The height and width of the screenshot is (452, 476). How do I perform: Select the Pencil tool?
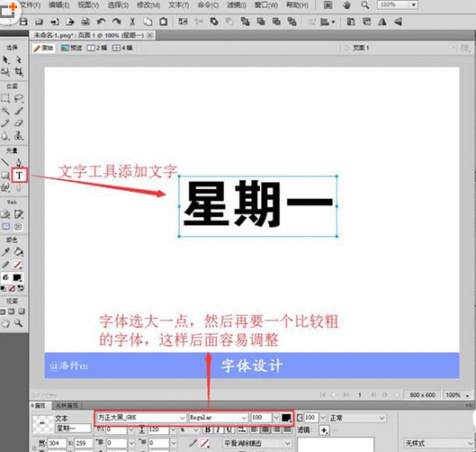[x=5, y=123]
